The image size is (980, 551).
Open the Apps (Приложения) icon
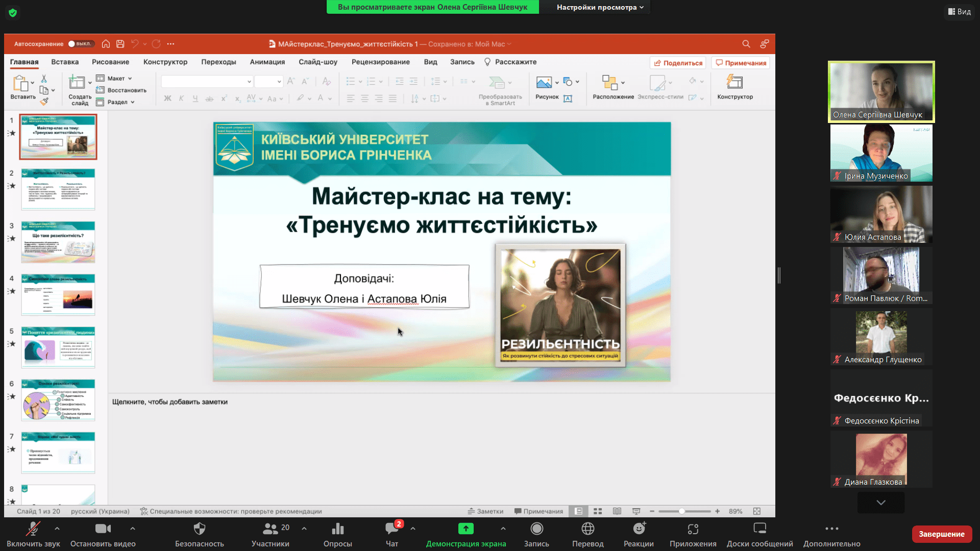click(x=693, y=529)
